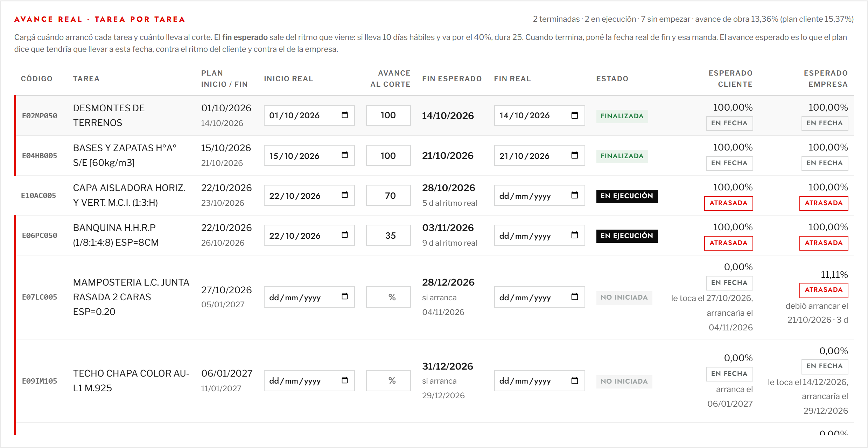868x448 pixels.
Task: Click empty inicio real date for E09IM105
Action: 309,381
